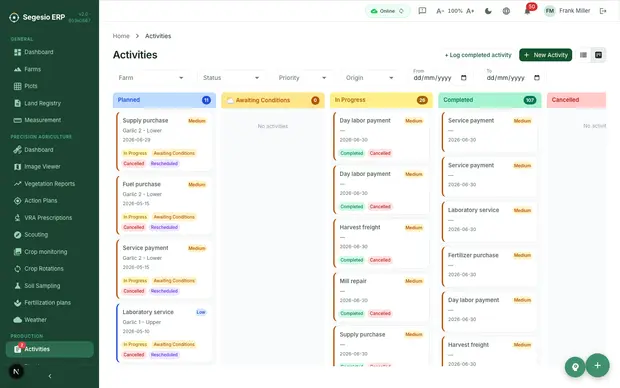Click Completed column header

click(x=490, y=100)
